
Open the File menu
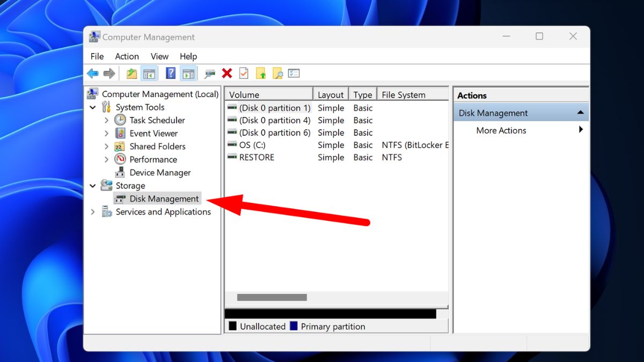[97, 56]
